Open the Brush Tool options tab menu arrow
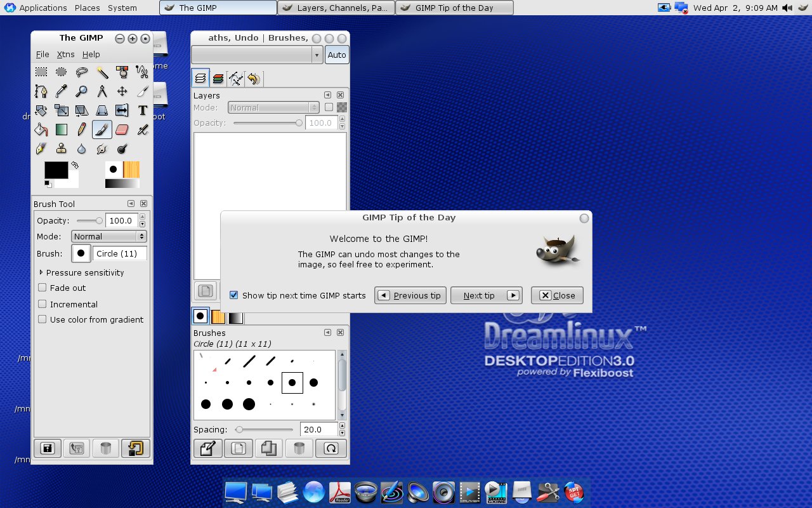Image resolution: width=812 pixels, height=508 pixels. 131,204
